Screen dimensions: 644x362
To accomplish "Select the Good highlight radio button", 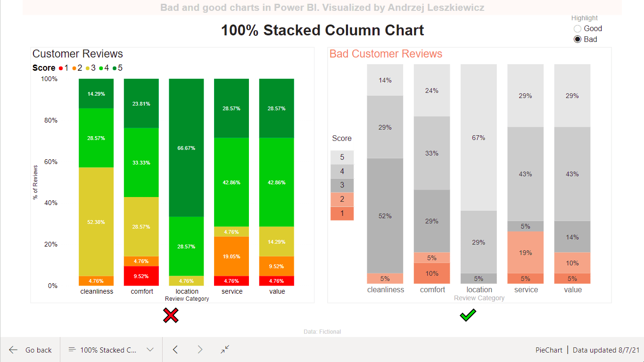I will coord(578,29).
